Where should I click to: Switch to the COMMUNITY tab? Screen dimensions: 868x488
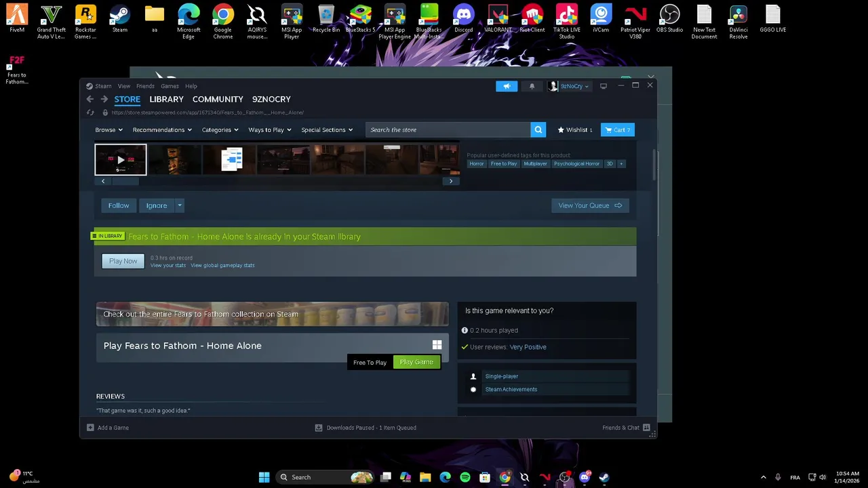pos(218,99)
